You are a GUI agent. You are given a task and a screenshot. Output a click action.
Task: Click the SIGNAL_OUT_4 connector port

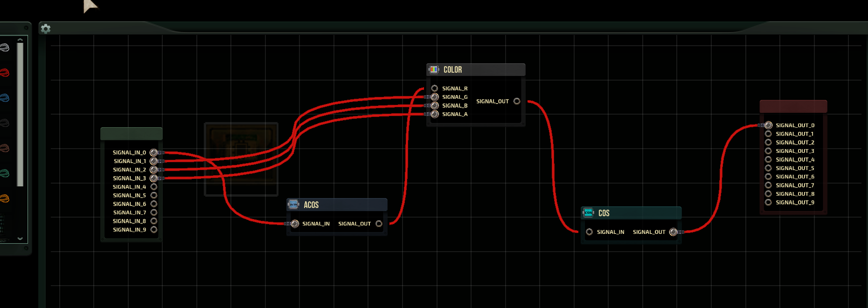[768, 159]
